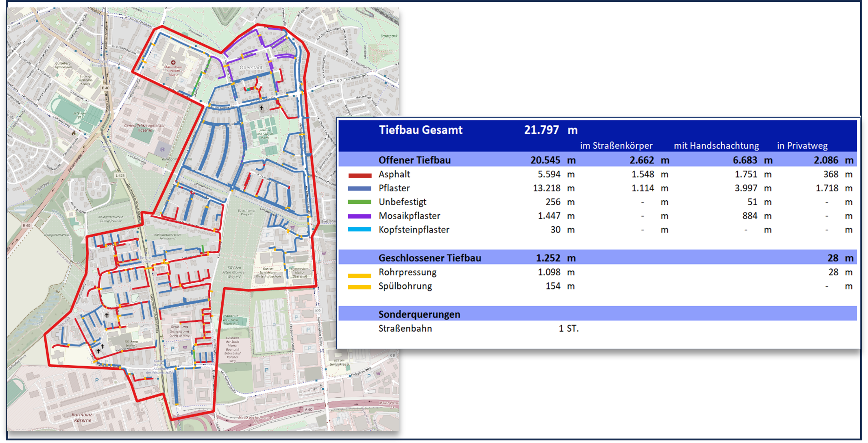The height and width of the screenshot is (443, 868).
Task: Click the red Asphalt legend swatch
Action: [x=360, y=175]
